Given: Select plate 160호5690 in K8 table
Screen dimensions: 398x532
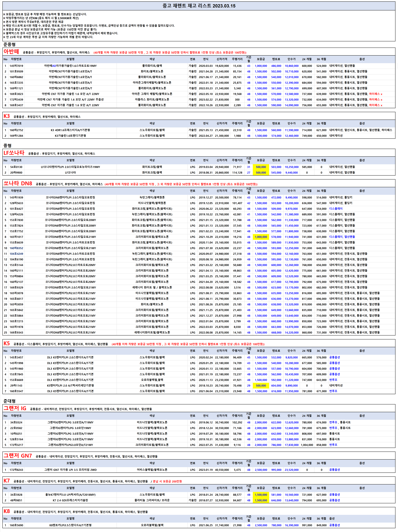Looking at the screenshot, I should coord(16,525).
